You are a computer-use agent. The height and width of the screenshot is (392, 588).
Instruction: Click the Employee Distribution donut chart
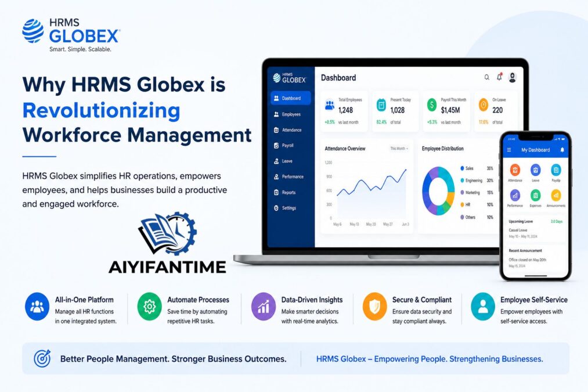tap(438, 191)
